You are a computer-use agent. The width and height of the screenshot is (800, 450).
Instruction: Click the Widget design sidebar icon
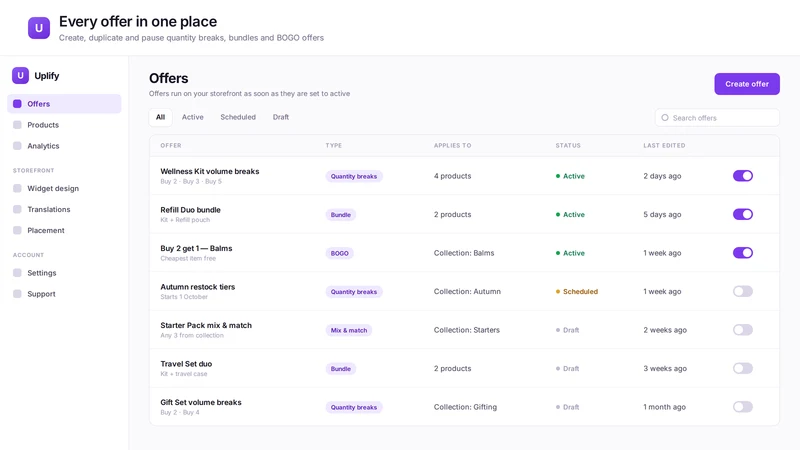(17, 188)
